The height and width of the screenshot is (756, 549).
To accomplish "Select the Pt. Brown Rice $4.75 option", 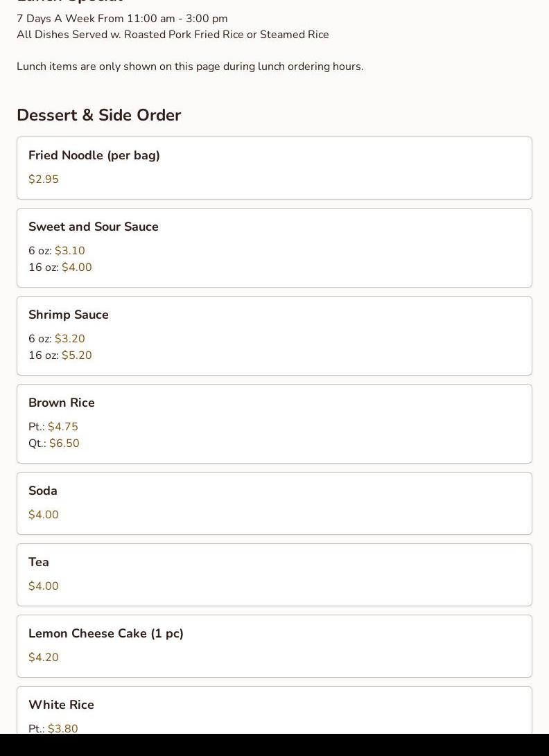I will (62, 427).
